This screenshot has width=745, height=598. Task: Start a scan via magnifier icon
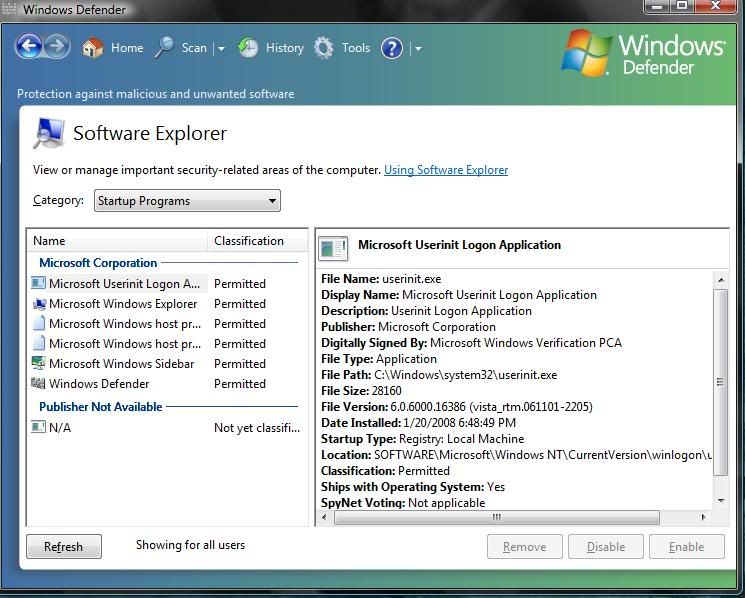pyautogui.click(x=164, y=48)
